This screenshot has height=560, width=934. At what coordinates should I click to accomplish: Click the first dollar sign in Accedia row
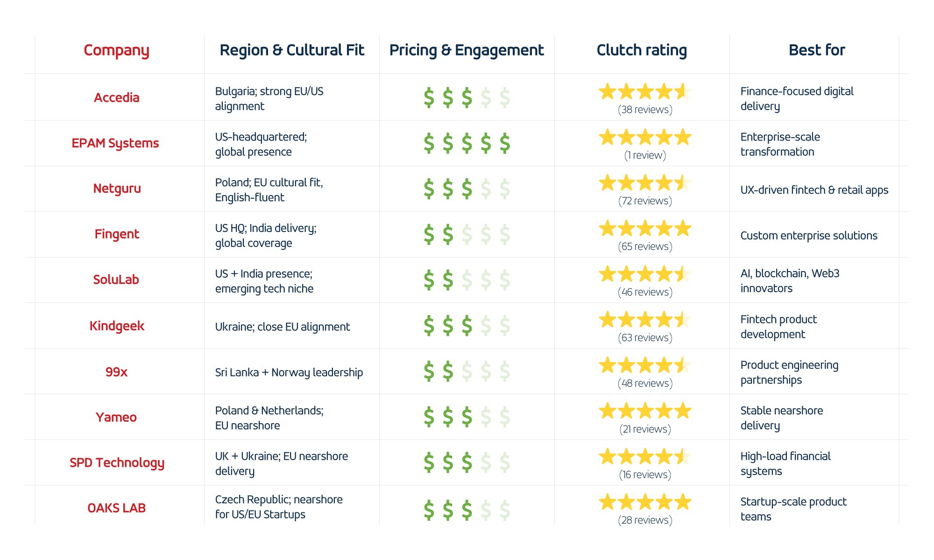pyautogui.click(x=429, y=98)
